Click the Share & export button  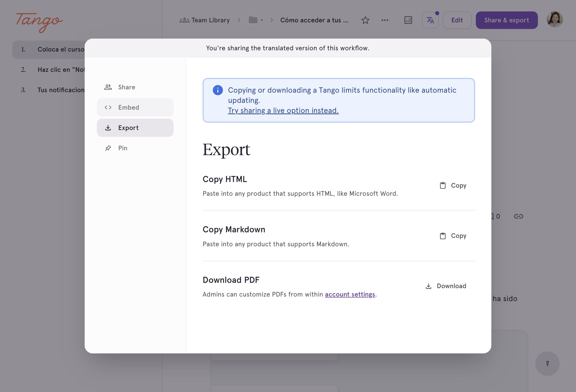[507, 20]
